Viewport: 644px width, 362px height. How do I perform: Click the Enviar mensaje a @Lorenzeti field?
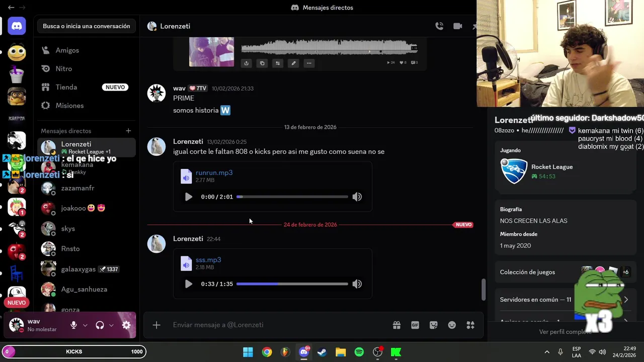[279, 325]
